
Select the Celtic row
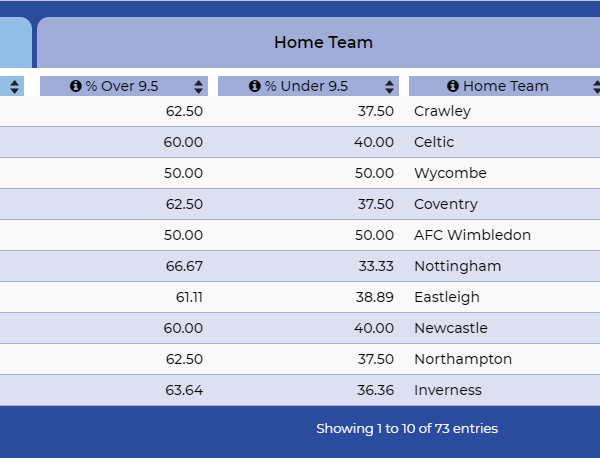pyautogui.click(x=300, y=142)
